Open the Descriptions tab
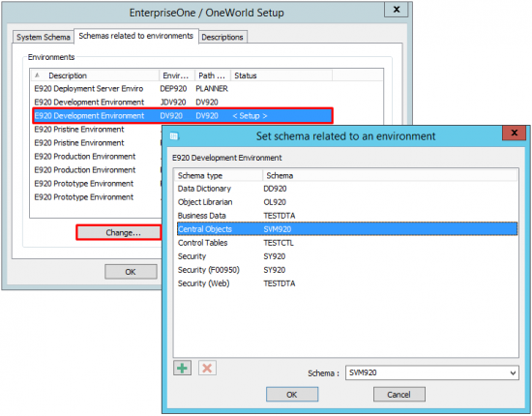Image resolution: width=532 pixels, height=416 pixels. [x=222, y=37]
